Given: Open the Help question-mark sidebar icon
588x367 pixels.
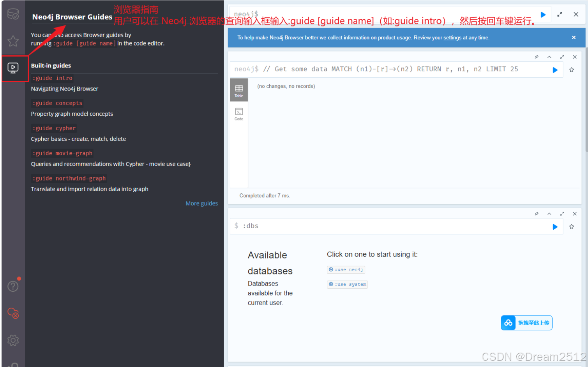Looking at the screenshot, I should [13, 286].
